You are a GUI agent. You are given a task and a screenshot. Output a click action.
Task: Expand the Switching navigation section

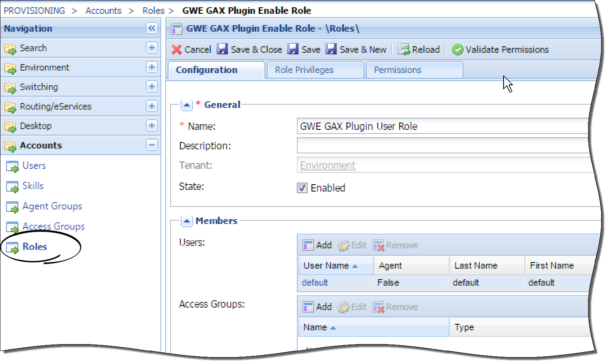151,86
